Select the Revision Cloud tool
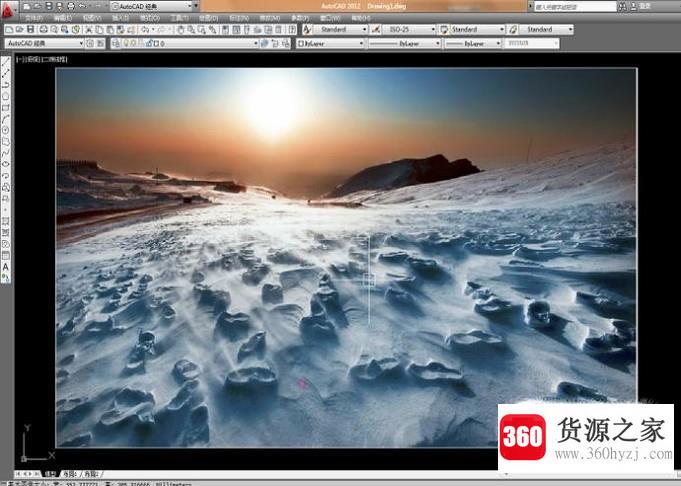The height and width of the screenshot is (486, 681). point(6,142)
